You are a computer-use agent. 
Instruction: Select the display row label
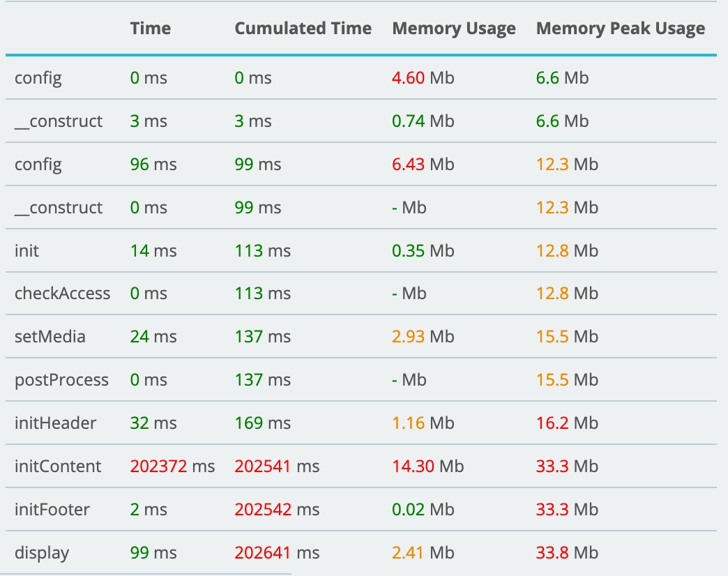pyautogui.click(x=42, y=553)
